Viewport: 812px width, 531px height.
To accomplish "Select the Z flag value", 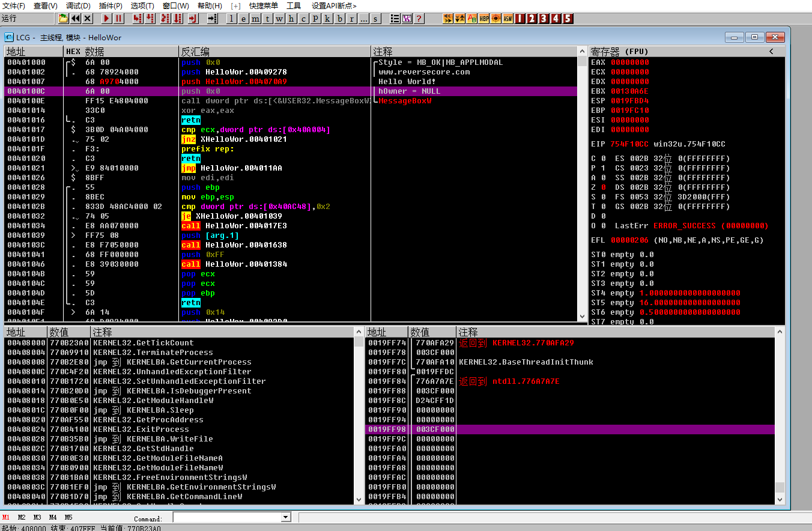I will coord(603,187).
